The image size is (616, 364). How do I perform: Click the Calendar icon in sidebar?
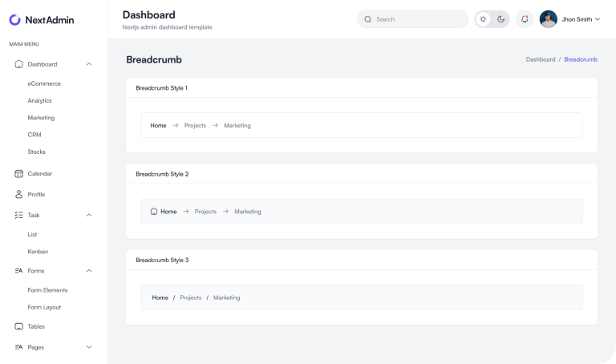[19, 173]
